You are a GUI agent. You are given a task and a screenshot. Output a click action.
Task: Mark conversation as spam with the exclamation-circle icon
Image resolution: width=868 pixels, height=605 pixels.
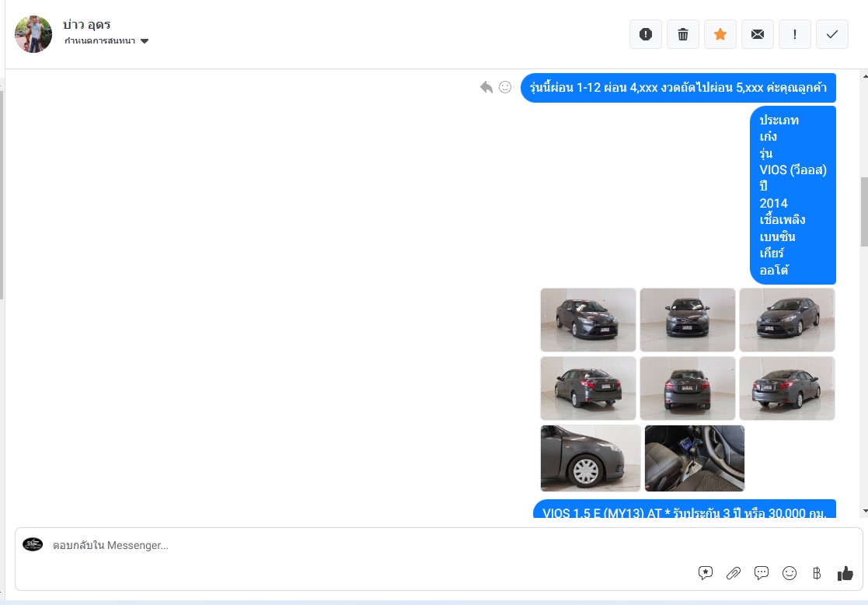click(646, 34)
